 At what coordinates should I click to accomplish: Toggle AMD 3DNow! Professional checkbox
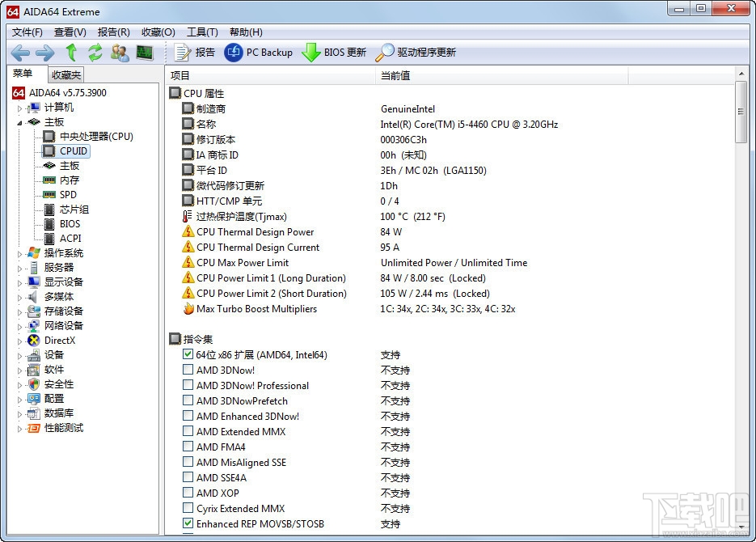pyautogui.click(x=188, y=385)
